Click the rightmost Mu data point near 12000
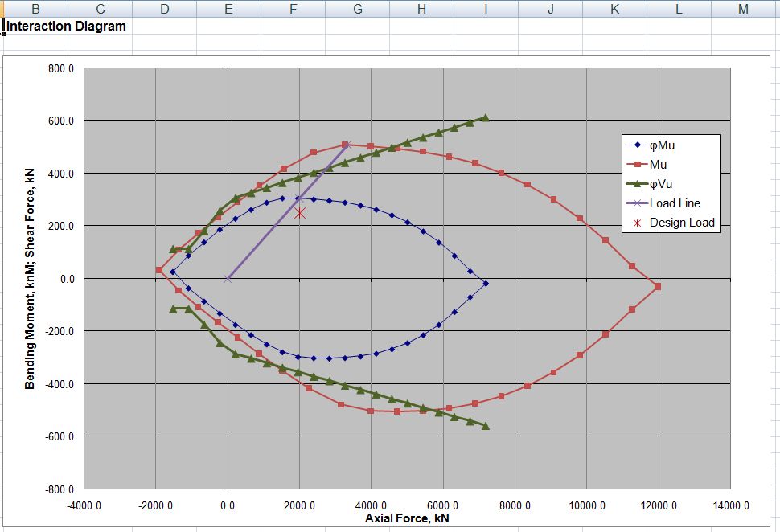Screen dimensions: 780x532 658,286
